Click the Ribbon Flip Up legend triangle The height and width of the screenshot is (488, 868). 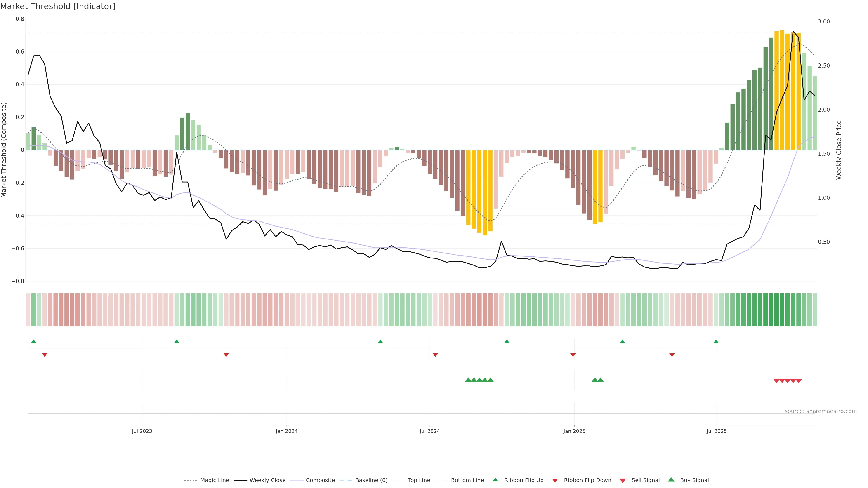495,480
